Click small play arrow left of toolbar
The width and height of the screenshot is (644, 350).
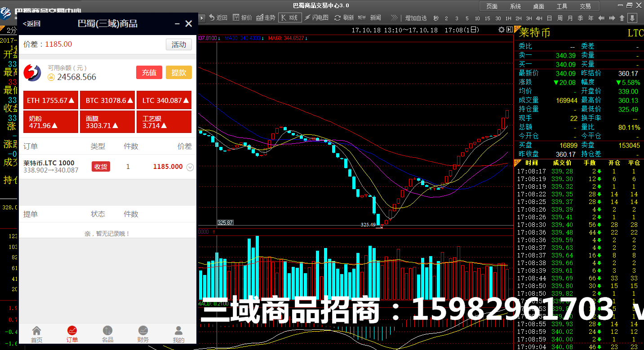coord(201,18)
